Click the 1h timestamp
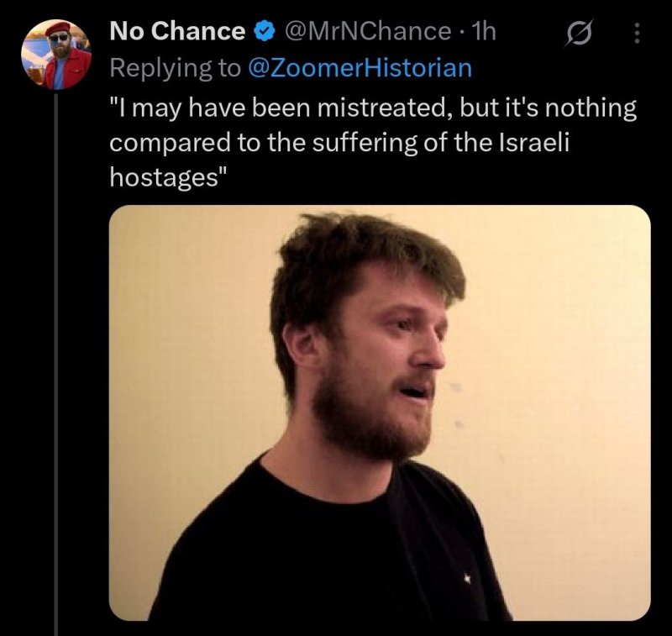The image size is (672, 636). point(485,33)
